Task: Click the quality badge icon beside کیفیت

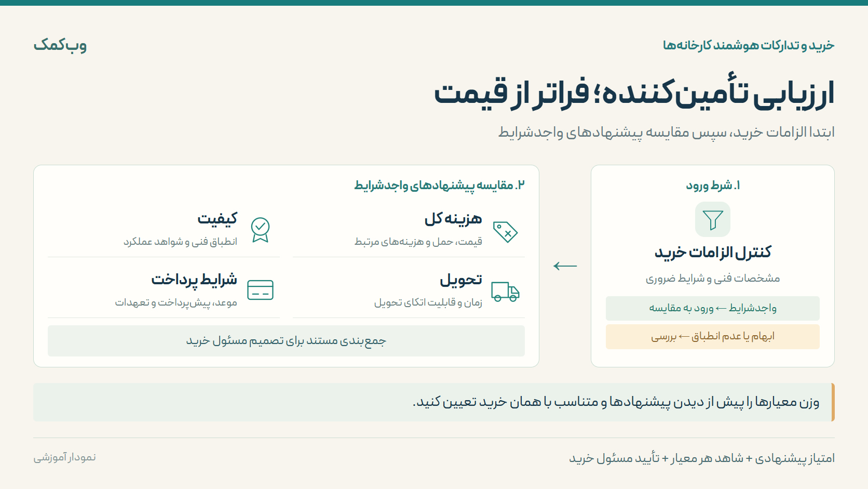Action: [260, 230]
